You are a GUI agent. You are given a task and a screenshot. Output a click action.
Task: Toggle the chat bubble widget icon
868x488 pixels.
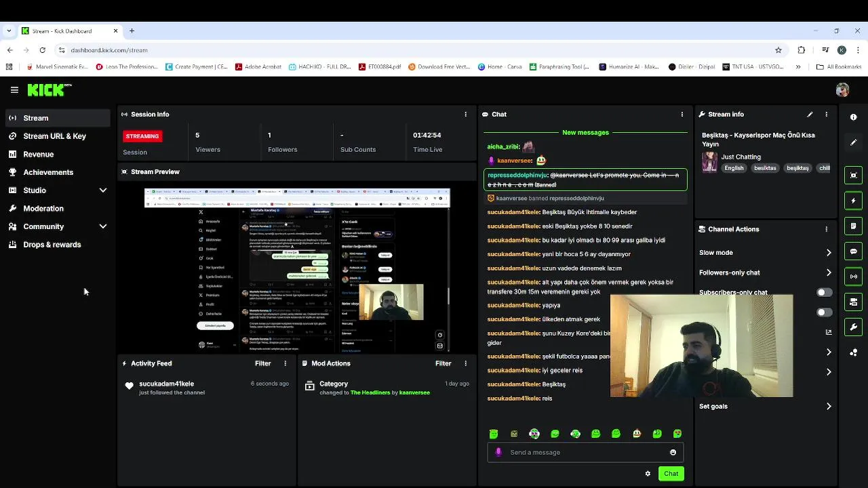[x=853, y=251]
